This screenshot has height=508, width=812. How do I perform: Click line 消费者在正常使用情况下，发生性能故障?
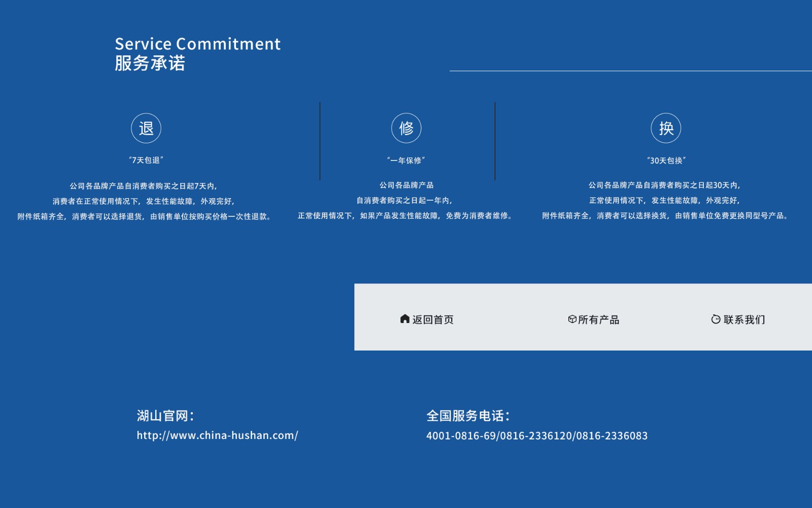tap(144, 201)
